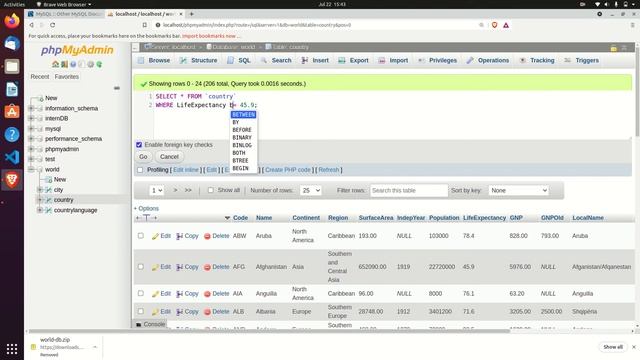The height and width of the screenshot is (360, 640).
Task: Select the country table in tree
Action: click(63, 200)
